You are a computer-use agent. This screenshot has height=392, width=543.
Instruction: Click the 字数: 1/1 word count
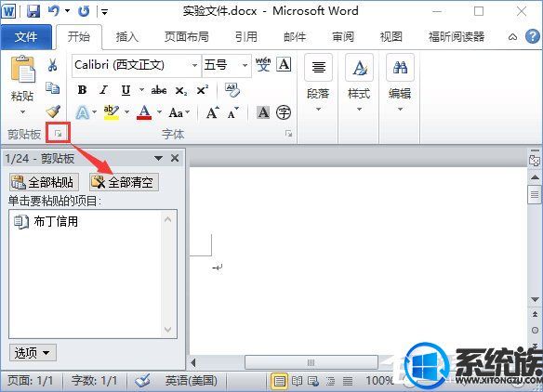click(x=94, y=381)
